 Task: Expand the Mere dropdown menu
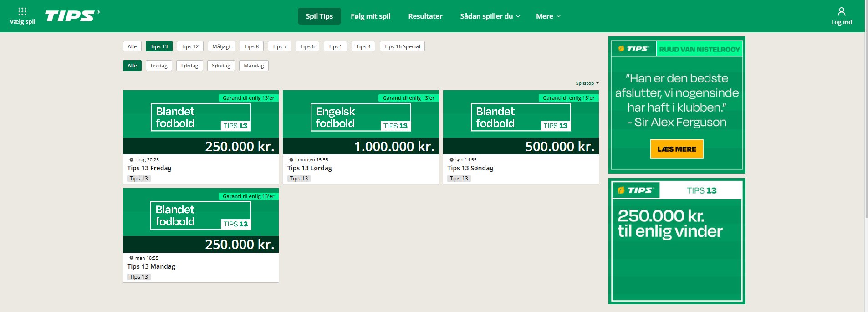[x=548, y=16]
